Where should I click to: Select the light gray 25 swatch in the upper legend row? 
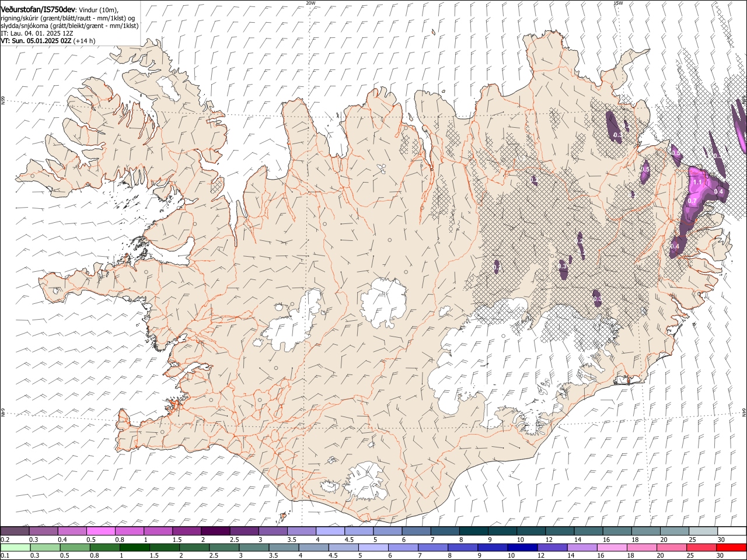(703, 531)
